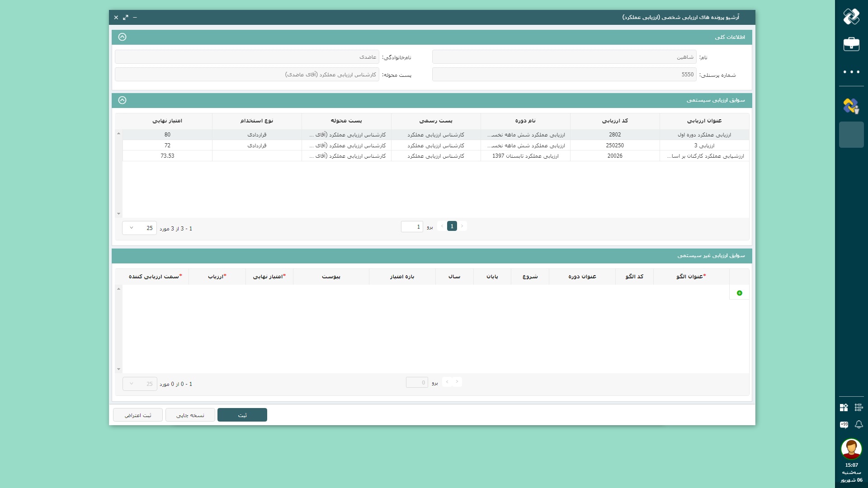Image resolution: width=868 pixels, height=488 pixels.
Task: Click the three-dots more menu in sidebar
Action: (851, 72)
